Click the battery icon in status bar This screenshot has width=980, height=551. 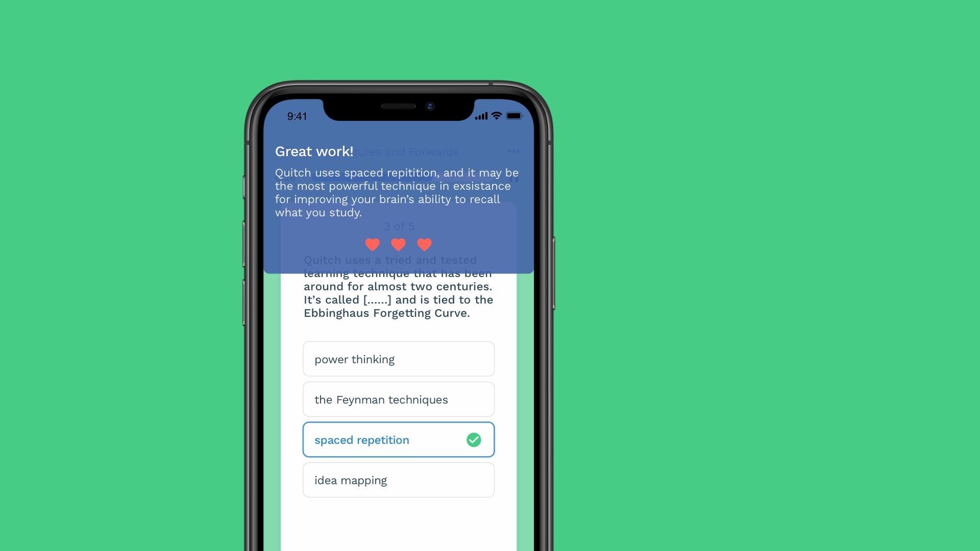click(x=512, y=116)
